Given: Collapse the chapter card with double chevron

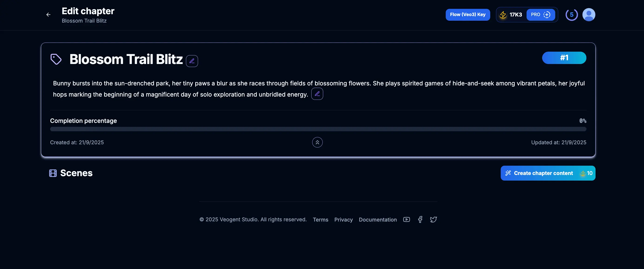Looking at the screenshot, I should click(x=317, y=142).
